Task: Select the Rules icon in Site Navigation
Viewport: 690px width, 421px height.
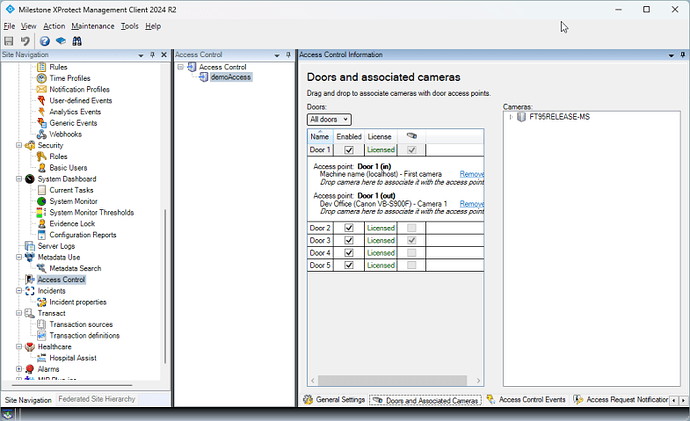Action: 41,67
